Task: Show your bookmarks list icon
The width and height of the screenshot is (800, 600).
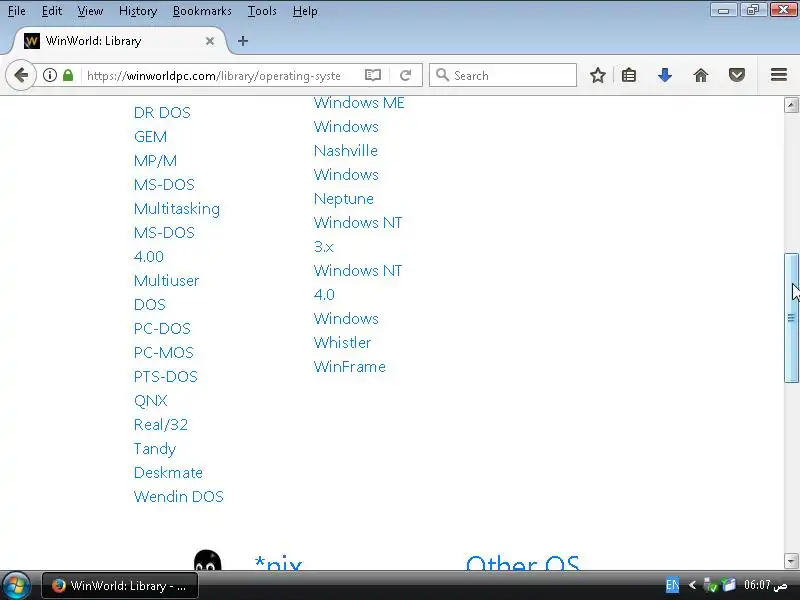Action: point(629,76)
